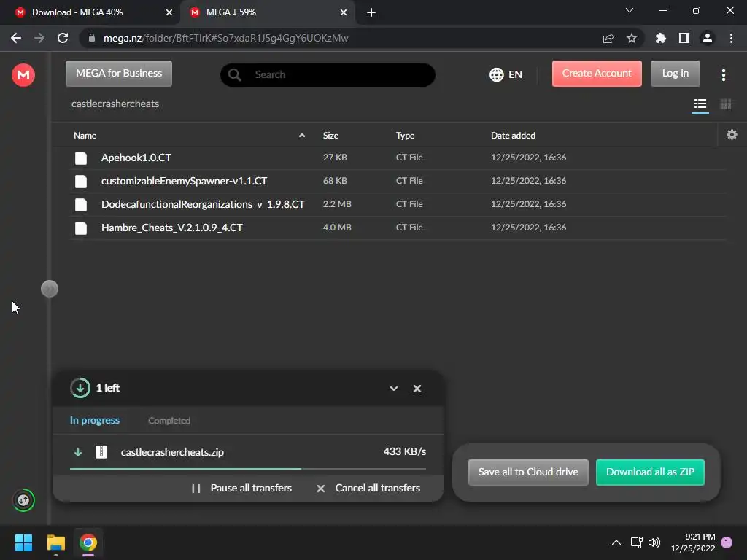Viewport: 747px width, 560px height.
Task: Share this page icon in address bar
Action: 608,38
